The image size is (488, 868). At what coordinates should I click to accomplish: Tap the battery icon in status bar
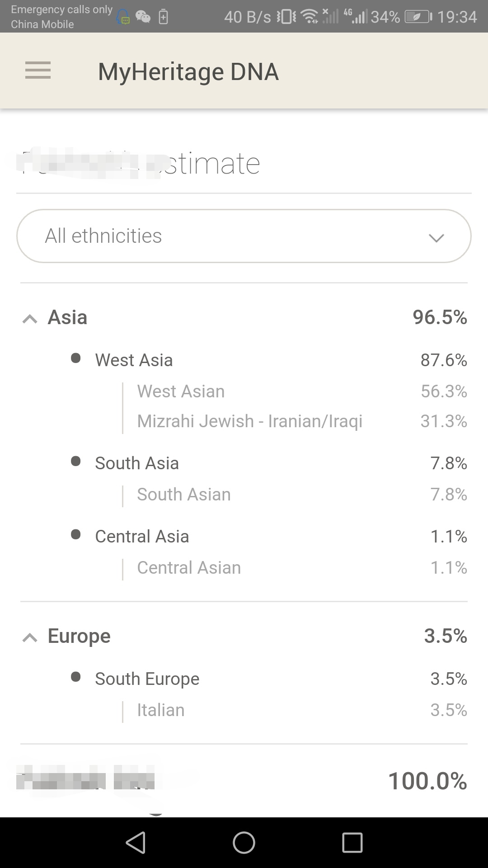(418, 17)
